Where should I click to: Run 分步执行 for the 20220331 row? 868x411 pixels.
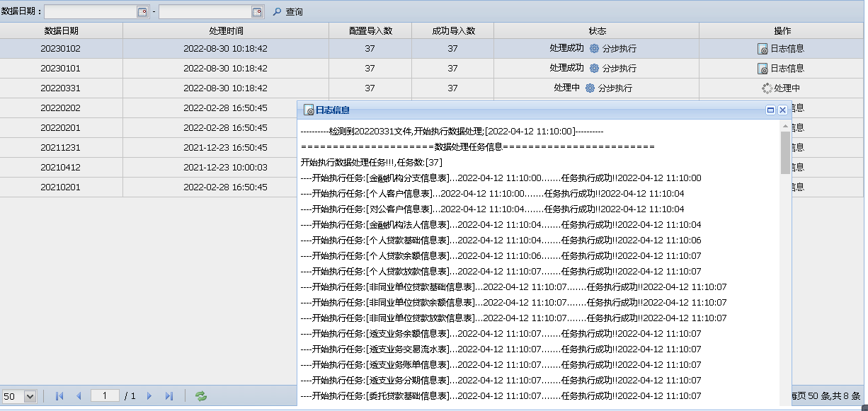pos(609,88)
